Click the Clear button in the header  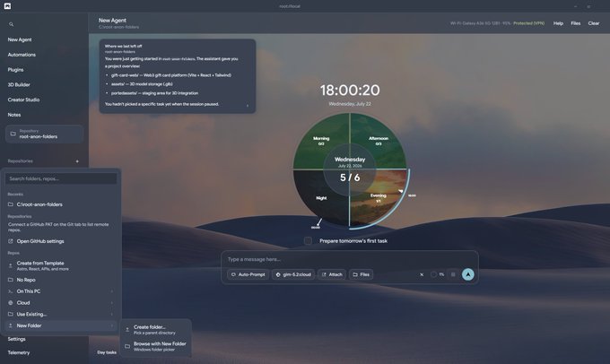[594, 23]
